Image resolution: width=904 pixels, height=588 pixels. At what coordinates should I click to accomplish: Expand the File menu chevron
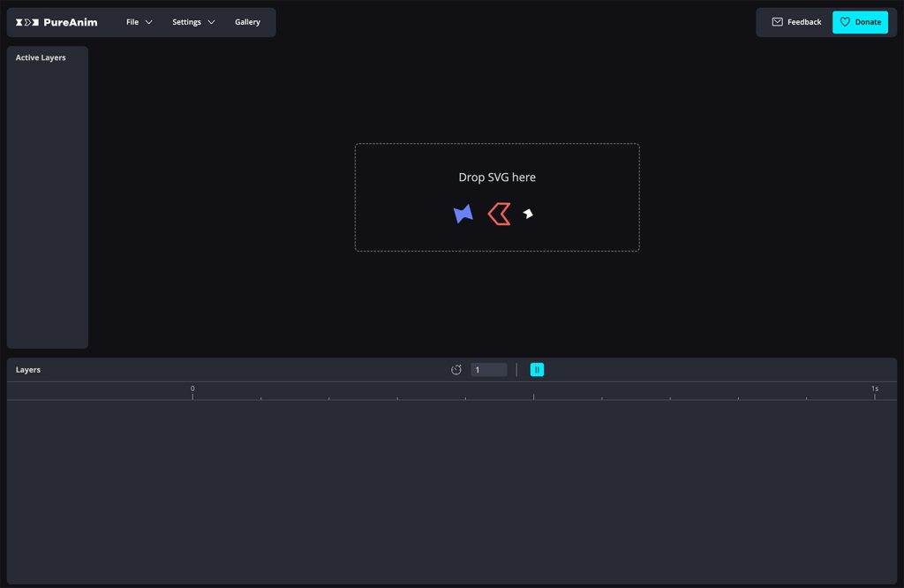(x=148, y=22)
